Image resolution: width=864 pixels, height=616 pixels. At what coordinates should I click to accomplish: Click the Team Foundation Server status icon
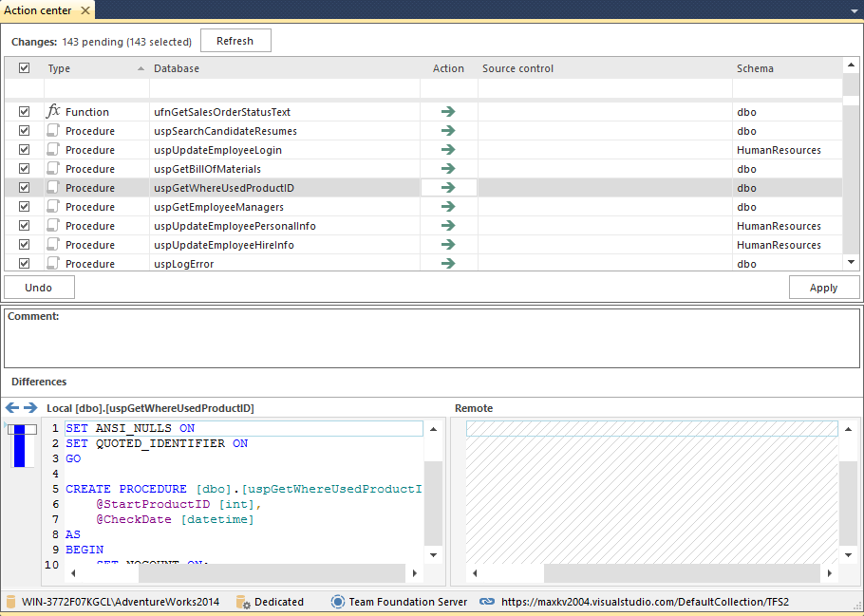click(x=338, y=602)
